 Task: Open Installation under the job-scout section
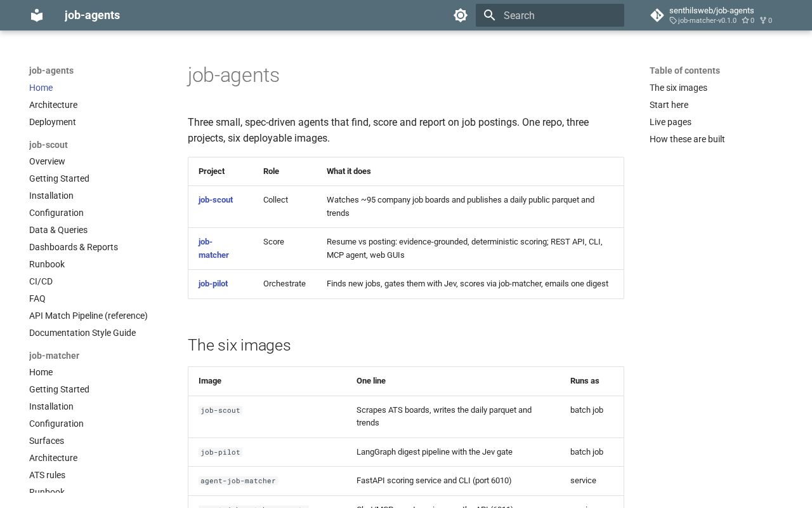pos(51,196)
